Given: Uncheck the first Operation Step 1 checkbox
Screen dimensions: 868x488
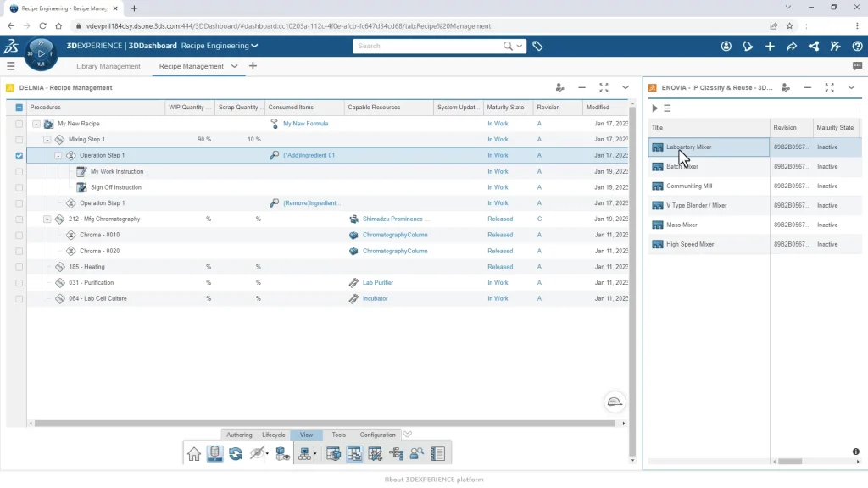Looking at the screenshot, I should [x=19, y=156].
